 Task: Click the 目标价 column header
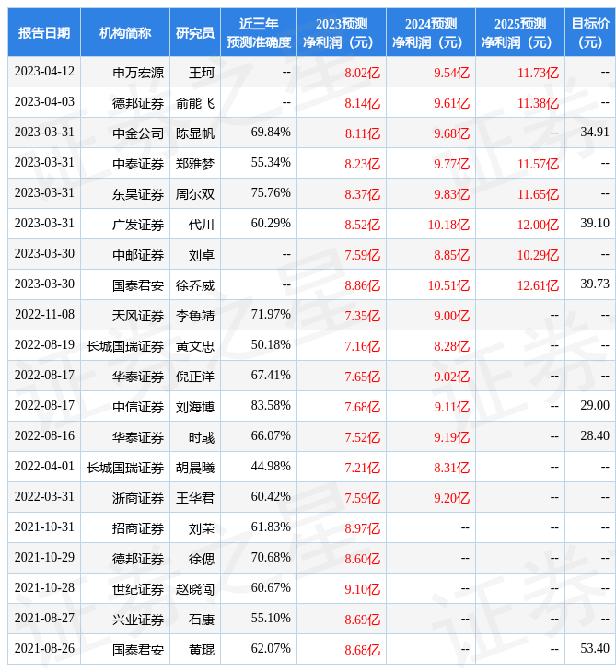590,33
